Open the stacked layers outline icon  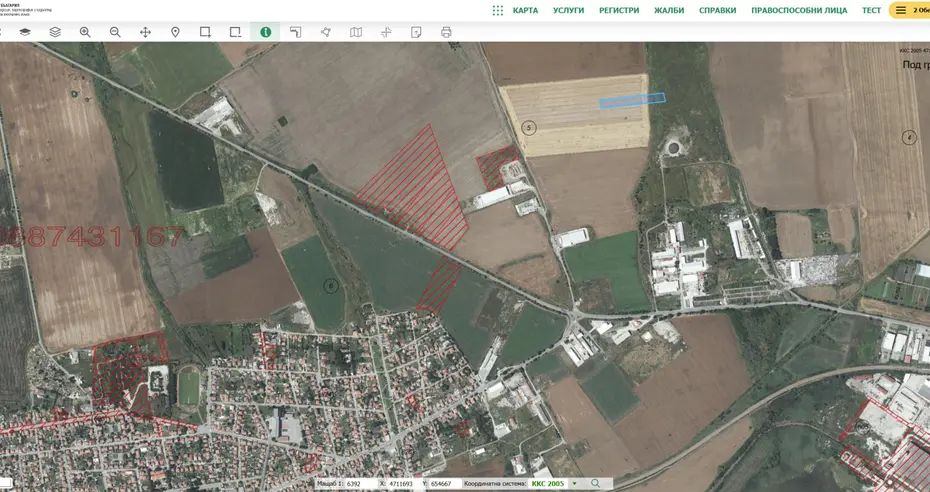[x=55, y=32]
